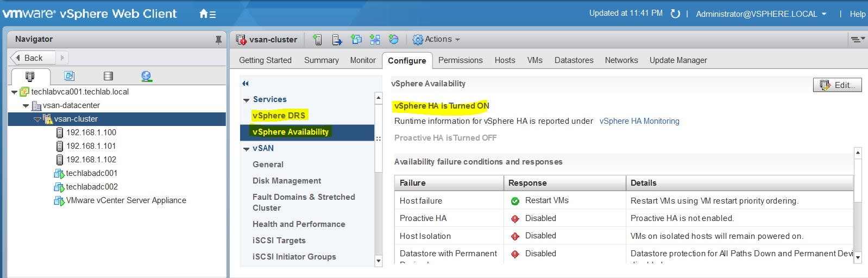
Task: Click Restart VMs green status icon
Action: pos(515,201)
